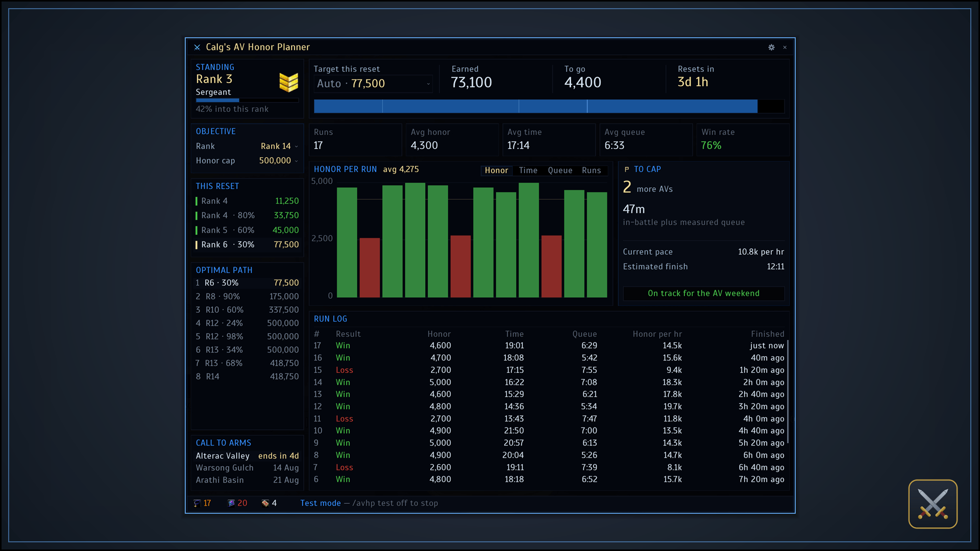Viewport: 980px width, 551px height.
Task: Switch chart to Runs view
Action: (x=592, y=170)
